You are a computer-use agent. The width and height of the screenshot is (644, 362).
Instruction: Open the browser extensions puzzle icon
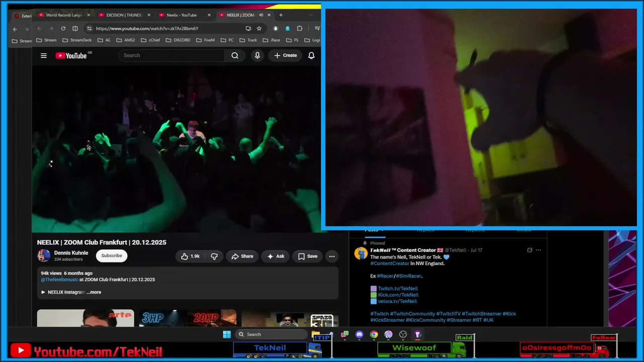point(300,29)
